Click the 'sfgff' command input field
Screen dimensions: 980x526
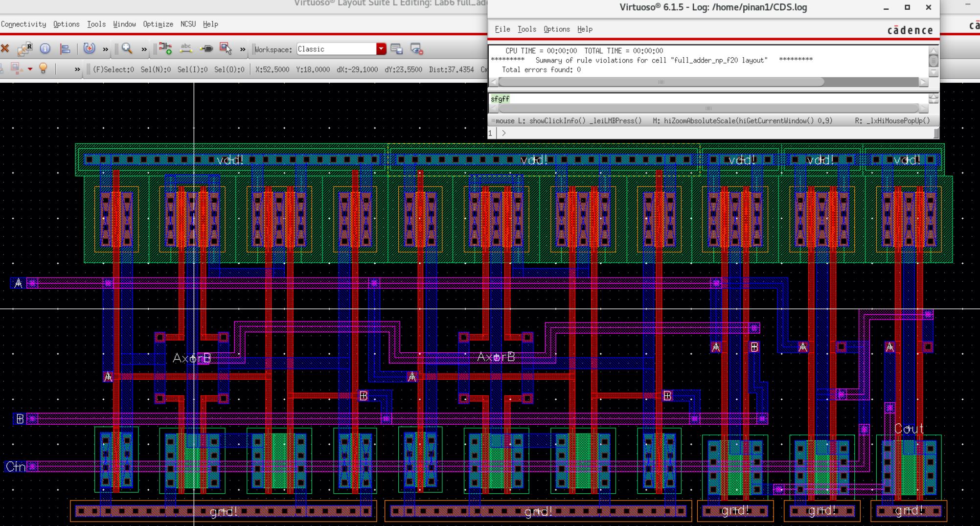coord(708,99)
